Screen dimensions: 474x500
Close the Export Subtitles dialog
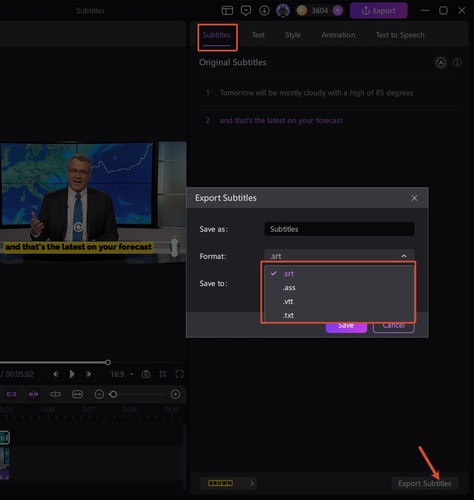pos(414,198)
